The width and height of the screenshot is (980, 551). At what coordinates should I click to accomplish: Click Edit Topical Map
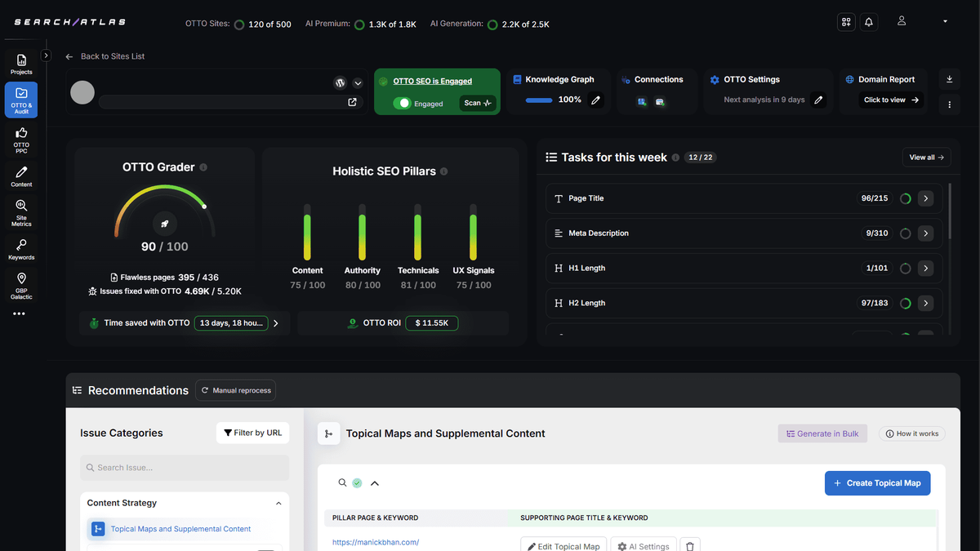(x=563, y=546)
